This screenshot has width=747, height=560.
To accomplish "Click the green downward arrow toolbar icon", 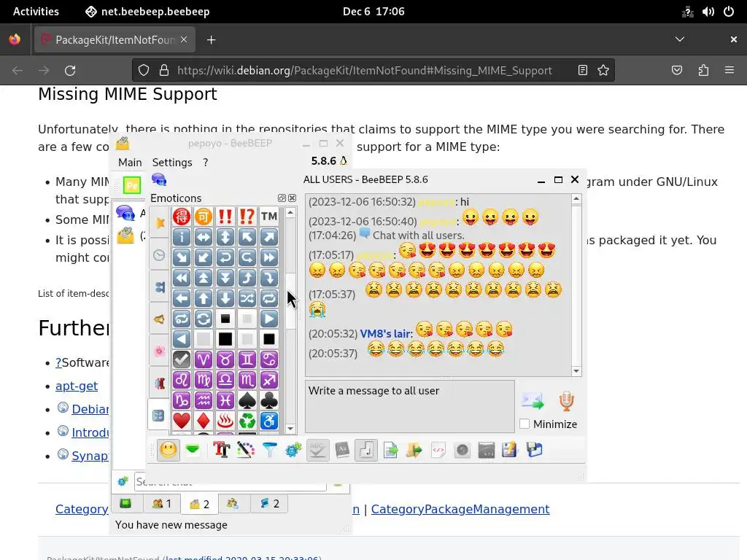I will (x=193, y=450).
